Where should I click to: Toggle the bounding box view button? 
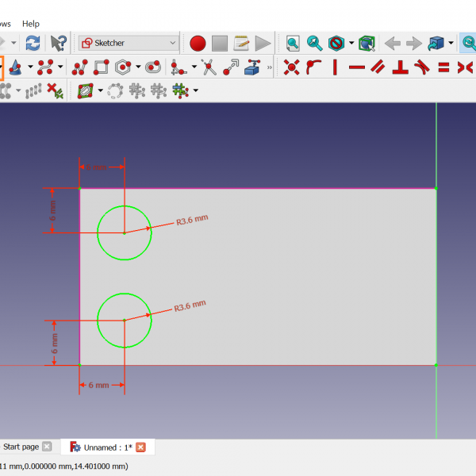[x=366, y=43]
